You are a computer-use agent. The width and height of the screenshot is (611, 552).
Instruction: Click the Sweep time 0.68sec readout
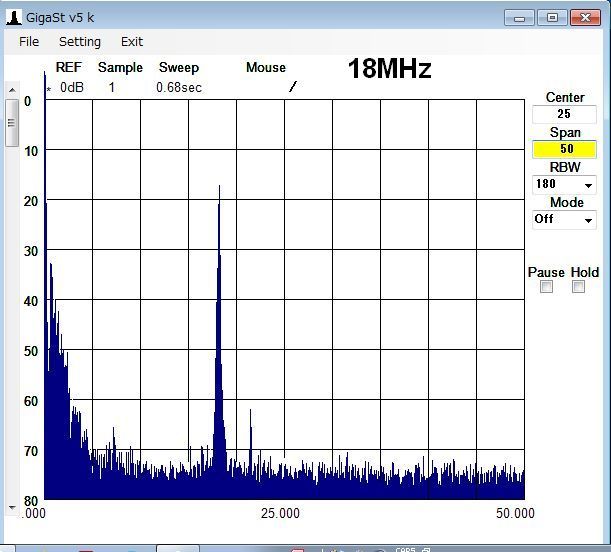[x=179, y=87]
